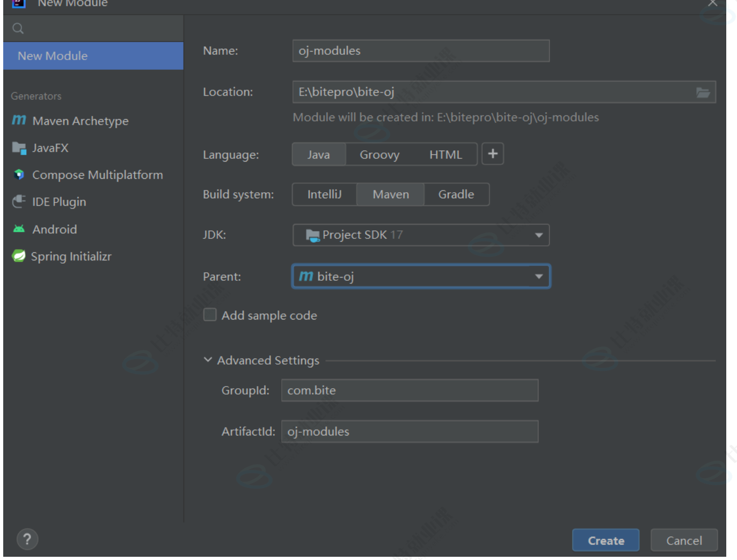Screen dimensions: 737x560
Task: Click the ArtifactId field oj-modules
Action: point(410,431)
